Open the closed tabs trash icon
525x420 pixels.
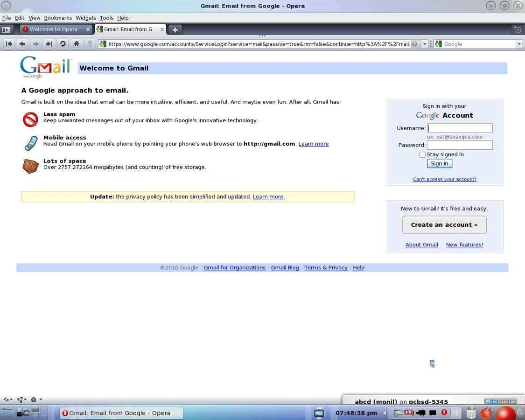(x=517, y=29)
